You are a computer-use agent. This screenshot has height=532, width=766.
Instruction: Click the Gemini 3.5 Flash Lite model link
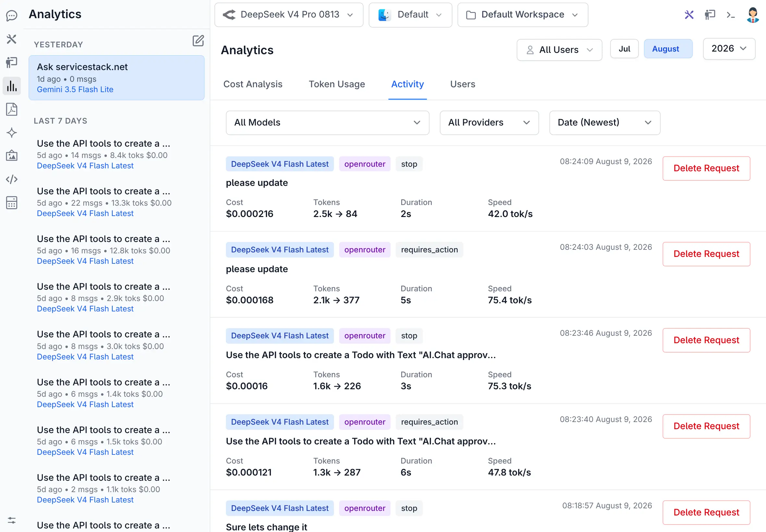pos(75,89)
